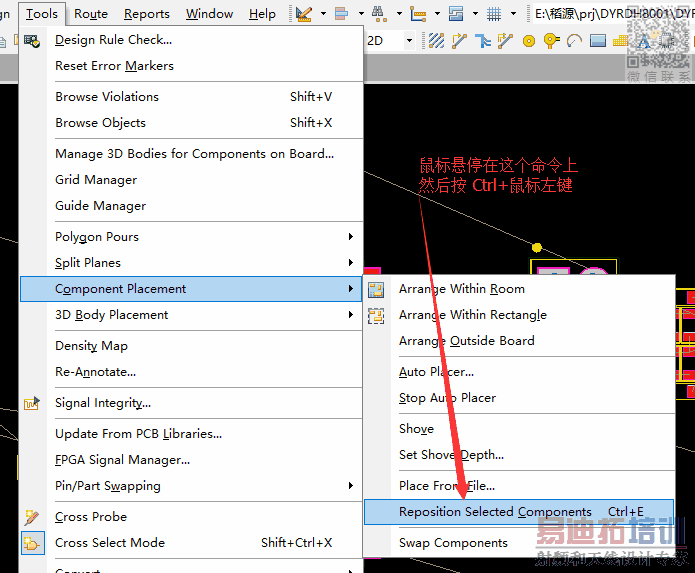The width and height of the screenshot is (695, 573).
Task: Click the Arrange Within Rectangle icon
Action: click(376, 316)
